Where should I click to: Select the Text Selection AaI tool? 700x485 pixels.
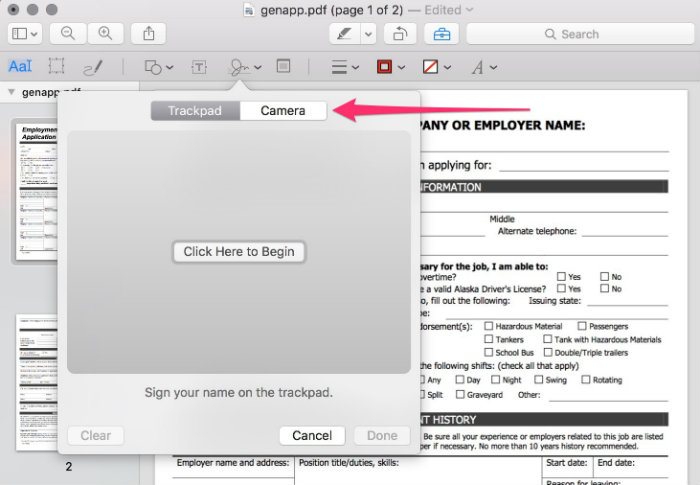20,67
